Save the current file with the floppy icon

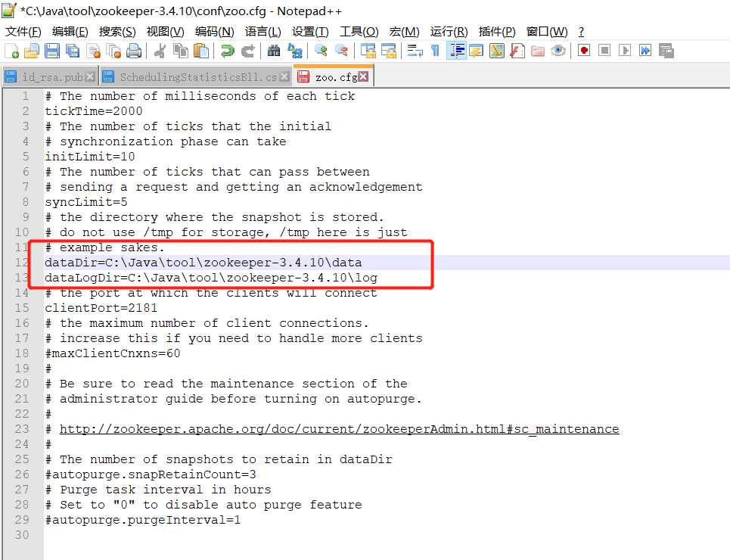[x=52, y=51]
